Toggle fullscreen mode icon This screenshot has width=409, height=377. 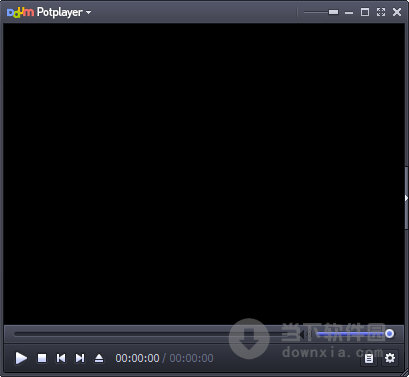(x=381, y=12)
